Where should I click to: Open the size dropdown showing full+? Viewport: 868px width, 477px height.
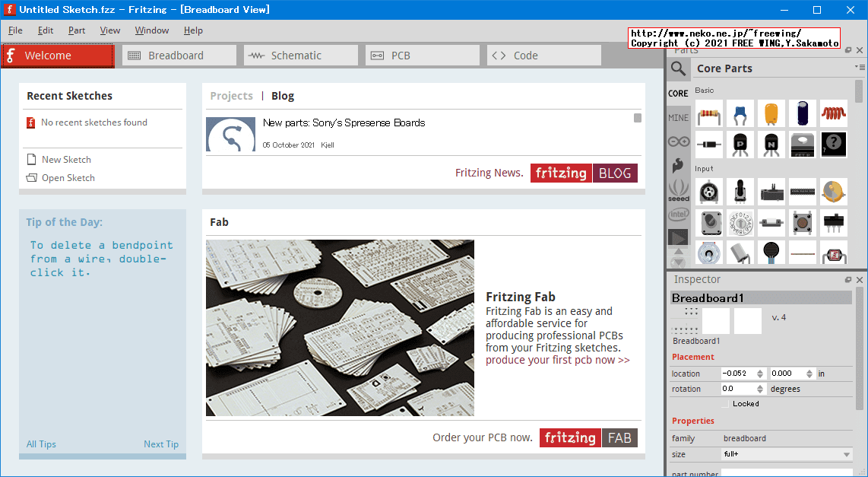click(x=784, y=453)
